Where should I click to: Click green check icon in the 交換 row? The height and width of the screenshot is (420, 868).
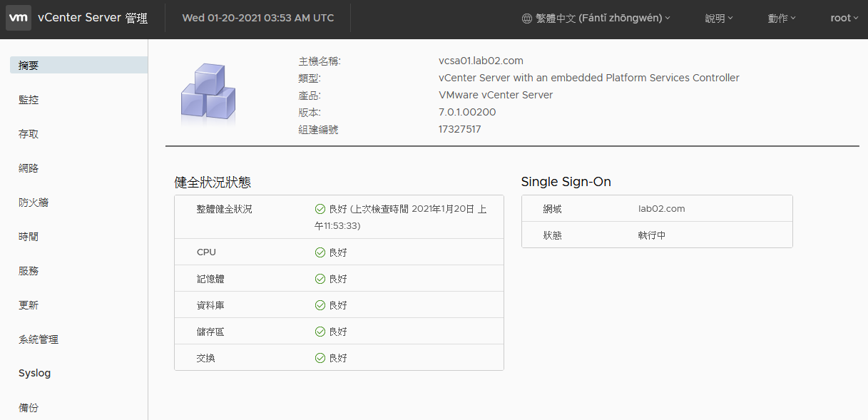[320, 358]
